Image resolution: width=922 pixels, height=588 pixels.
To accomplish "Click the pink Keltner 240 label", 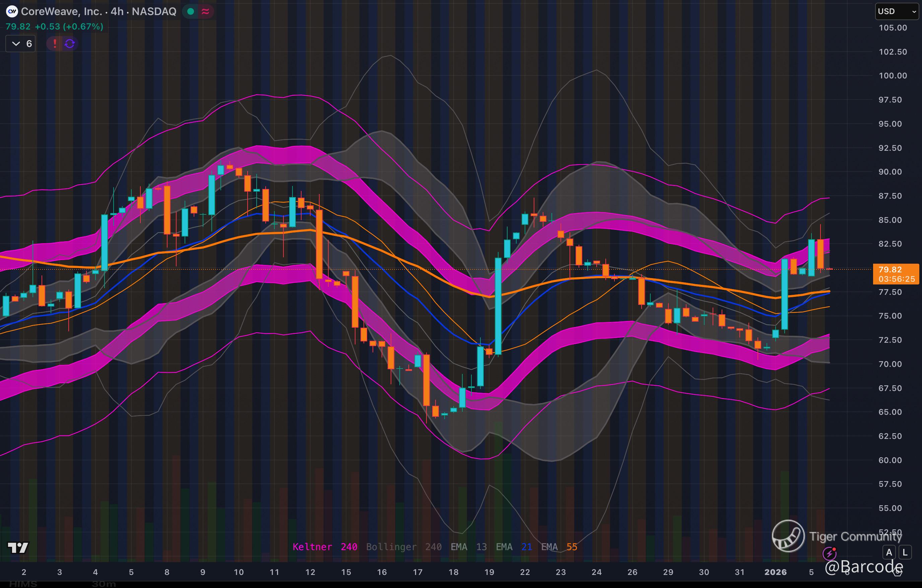I will (325, 547).
